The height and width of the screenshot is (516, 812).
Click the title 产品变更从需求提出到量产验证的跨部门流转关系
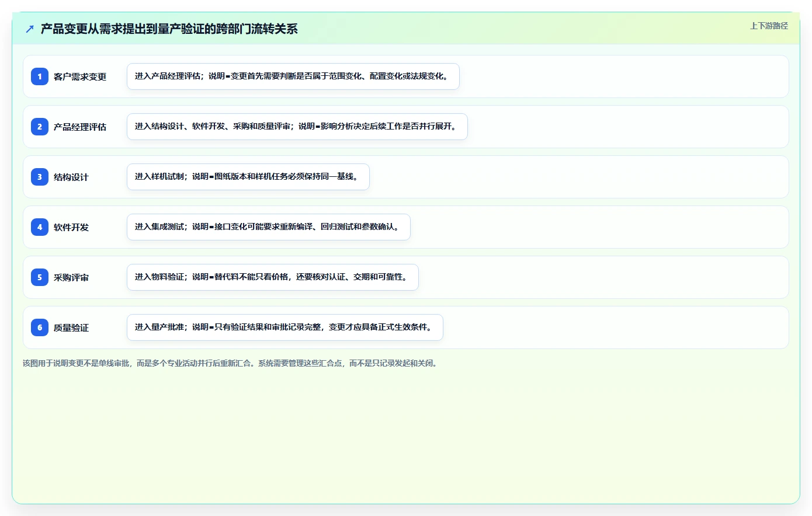click(x=169, y=29)
